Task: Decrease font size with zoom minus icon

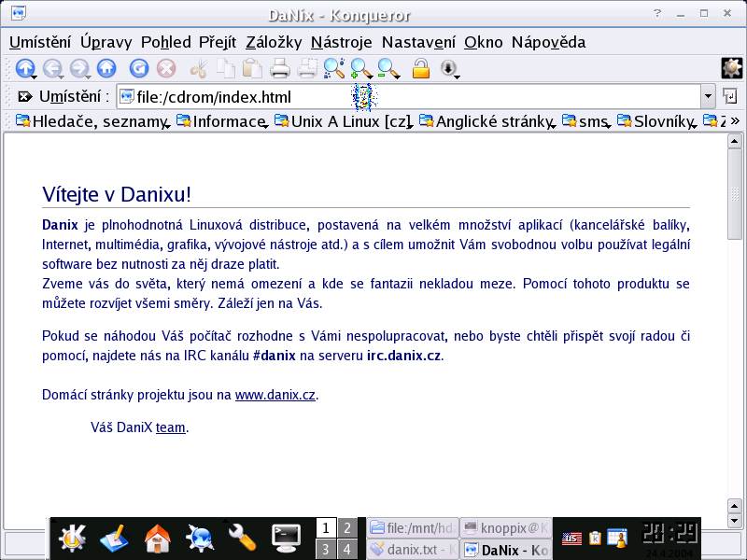Action: pyautogui.click(x=388, y=68)
